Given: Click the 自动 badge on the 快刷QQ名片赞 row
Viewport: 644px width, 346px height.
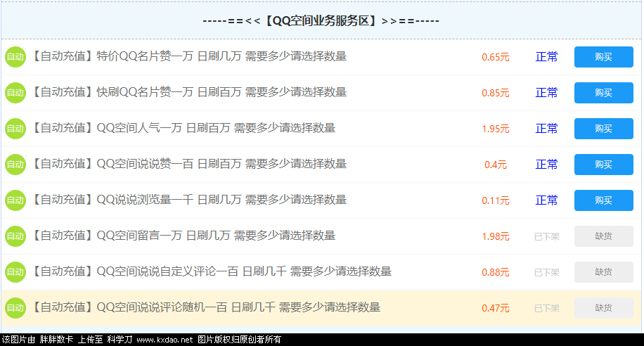Looking at the screenshot, I should click(15, 92).
